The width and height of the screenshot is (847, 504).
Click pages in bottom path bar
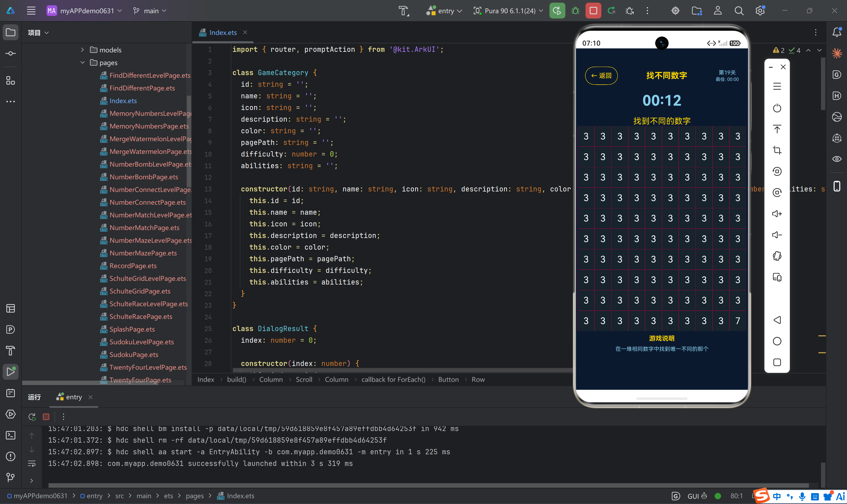pos(195,496)
